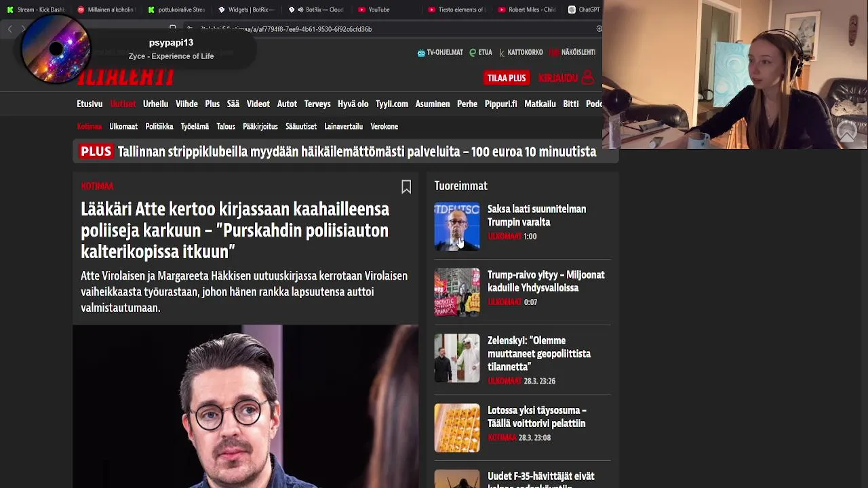Open Sää weather section
868x488 pixels.
pyautogui.click(x=233, y=104)
